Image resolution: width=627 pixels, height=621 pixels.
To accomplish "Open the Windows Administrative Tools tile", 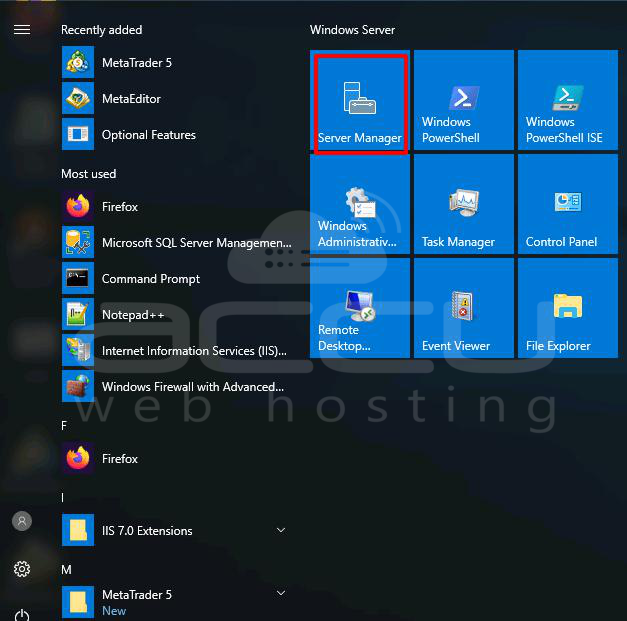I will click(360, 204).
